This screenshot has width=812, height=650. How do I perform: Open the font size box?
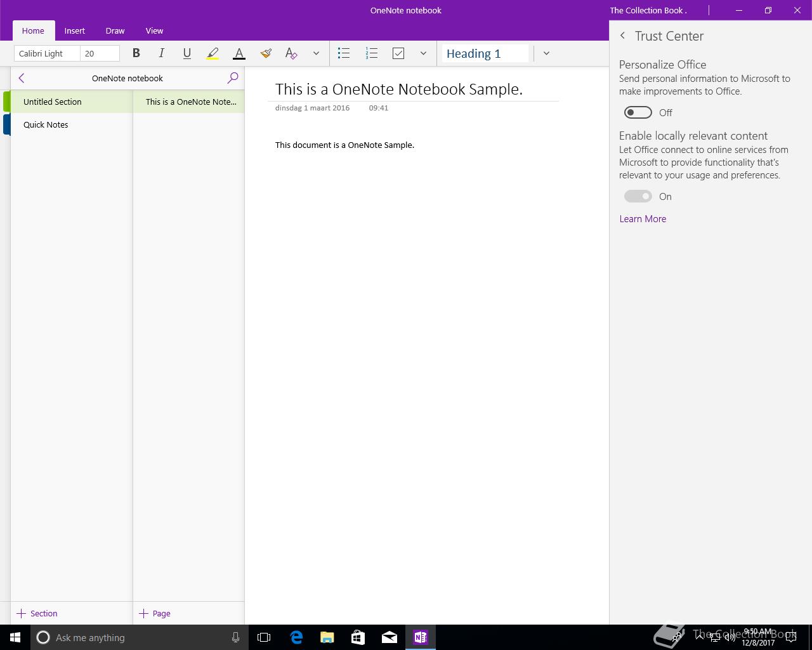pos(100,53)
